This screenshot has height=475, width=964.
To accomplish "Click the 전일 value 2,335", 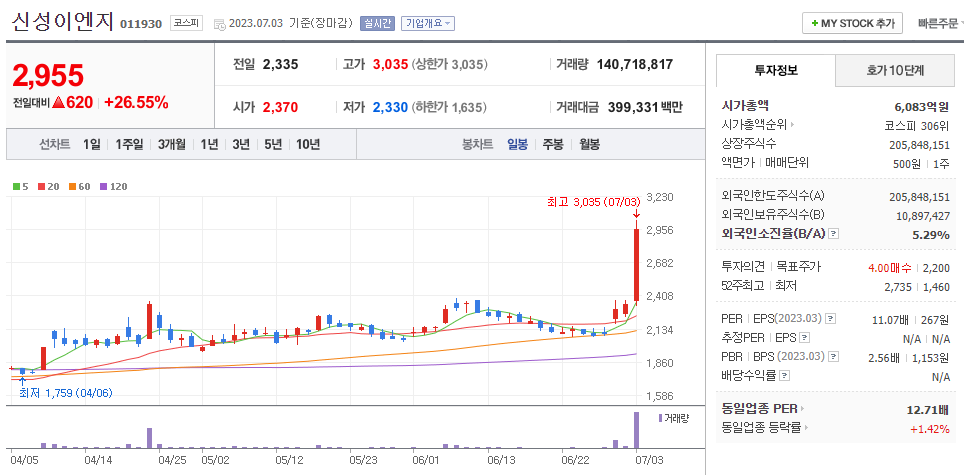I will (x=280, y=65).
